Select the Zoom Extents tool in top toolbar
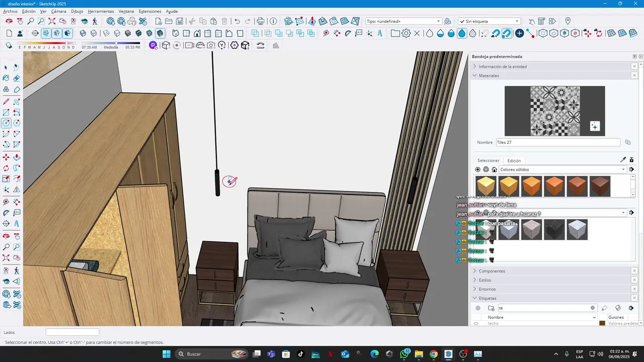This screenshot has height=362, width=644. click(x=52, y=21)
